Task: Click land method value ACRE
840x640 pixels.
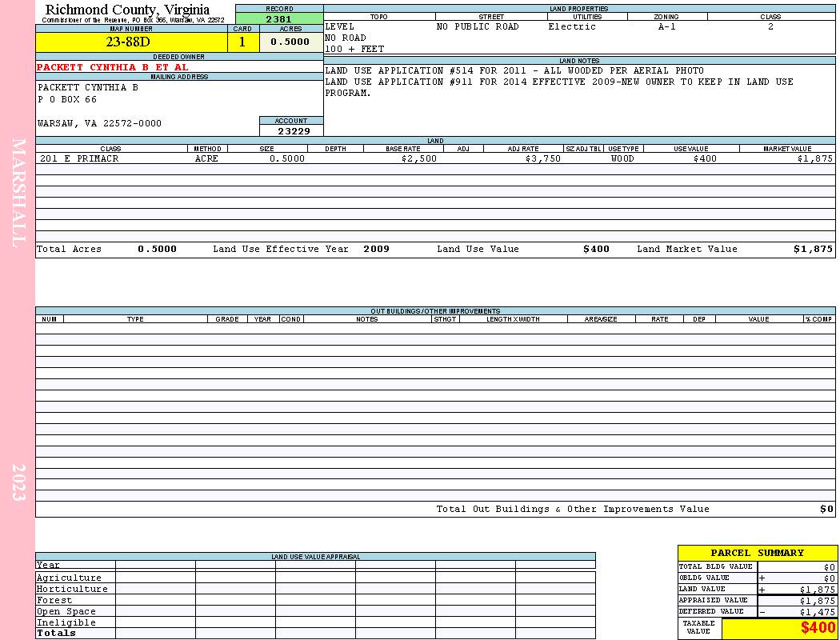Action: (x=206, y=159)
